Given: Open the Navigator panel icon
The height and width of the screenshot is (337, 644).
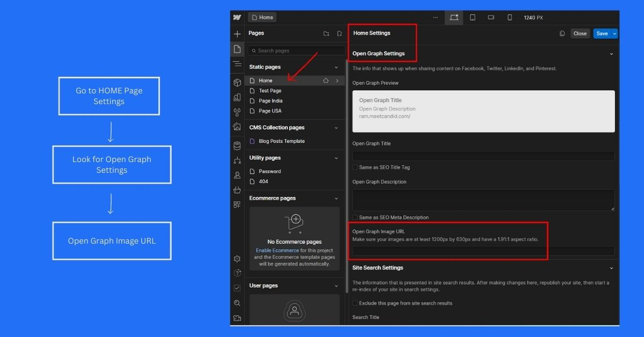Looking at the screenshot, I should click(x=237, y=64).
